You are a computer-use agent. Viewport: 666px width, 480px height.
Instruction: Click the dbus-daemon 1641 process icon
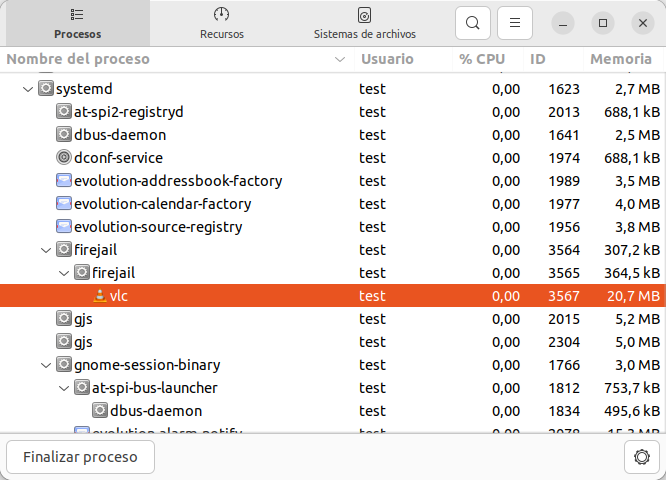(x=64, y=135)
